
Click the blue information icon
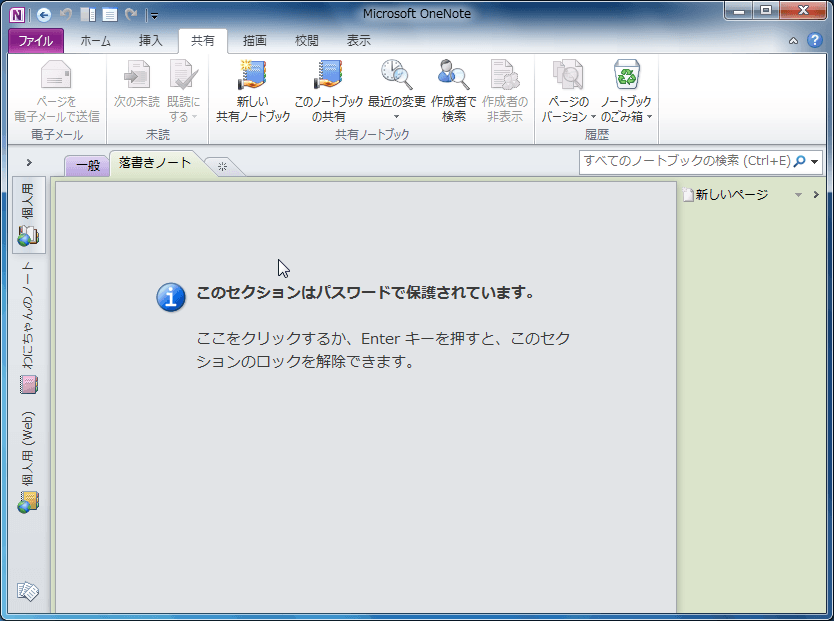pos(171,297)
